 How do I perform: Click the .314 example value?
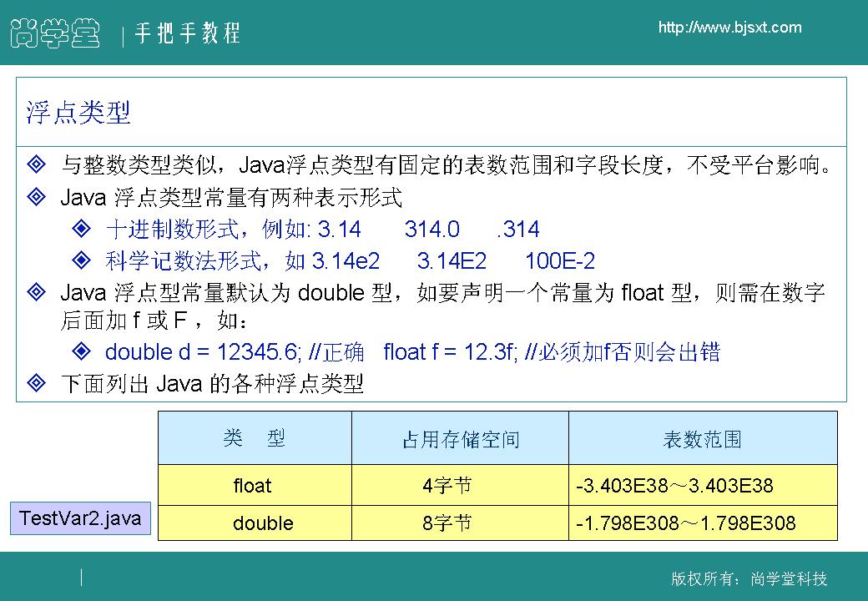point(518,229)
